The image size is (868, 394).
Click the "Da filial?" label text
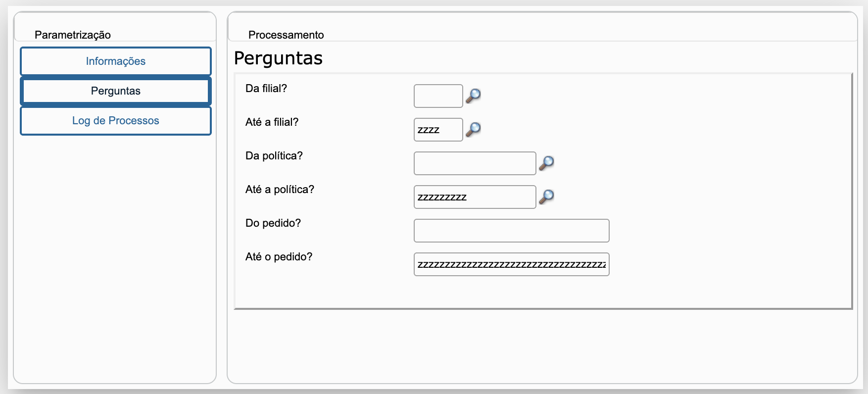(266, 89)
